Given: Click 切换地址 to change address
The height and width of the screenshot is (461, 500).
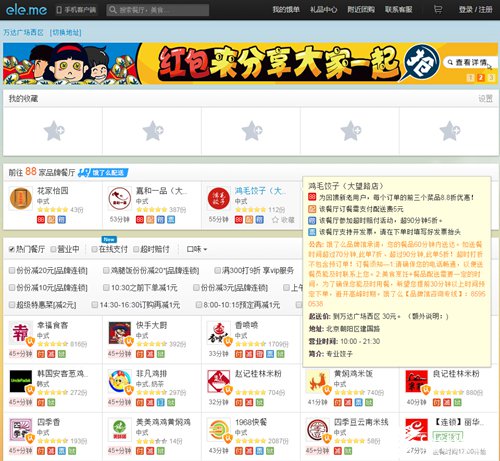Looking at the screenshot, I should [65, 32].
